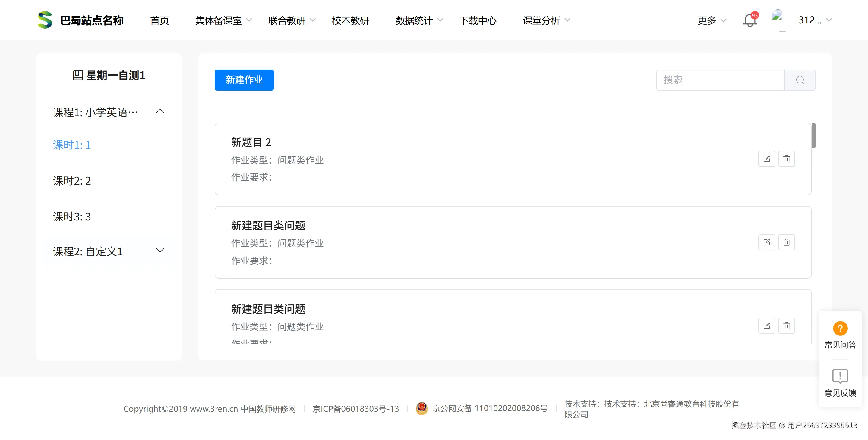868x440 pixels.
Task: Select lesson 课时3: 3
Action: tap(72, 217)
